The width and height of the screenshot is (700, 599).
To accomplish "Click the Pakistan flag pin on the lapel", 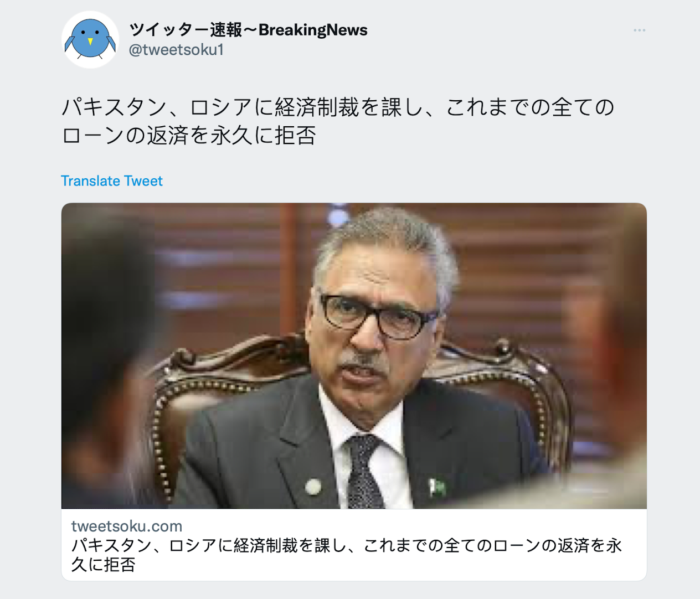I will [437, 487].
